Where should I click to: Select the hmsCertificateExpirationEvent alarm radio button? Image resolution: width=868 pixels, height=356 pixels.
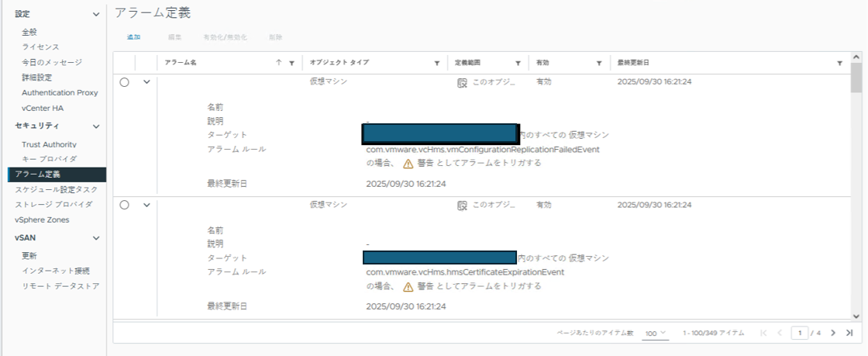(x=124, y=205)
